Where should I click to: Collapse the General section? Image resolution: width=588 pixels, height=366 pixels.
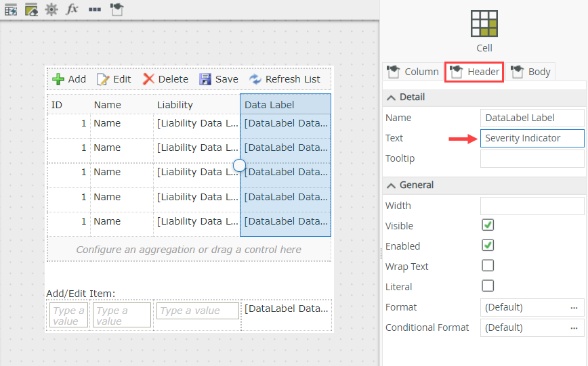(x=391, y=185)
